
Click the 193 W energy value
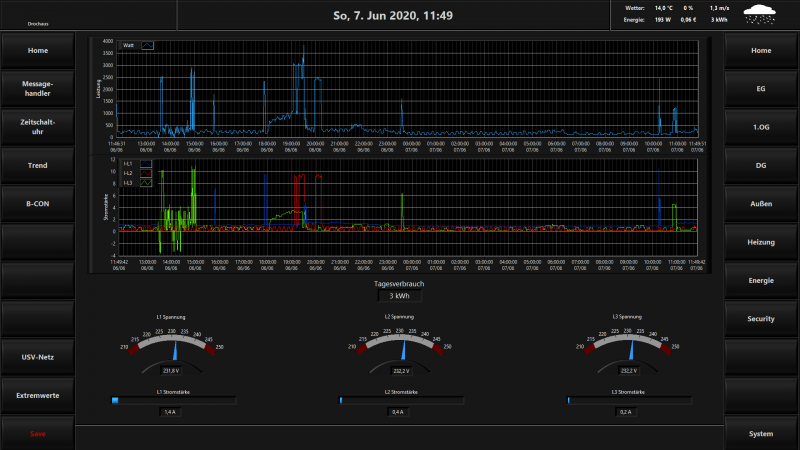663,19
